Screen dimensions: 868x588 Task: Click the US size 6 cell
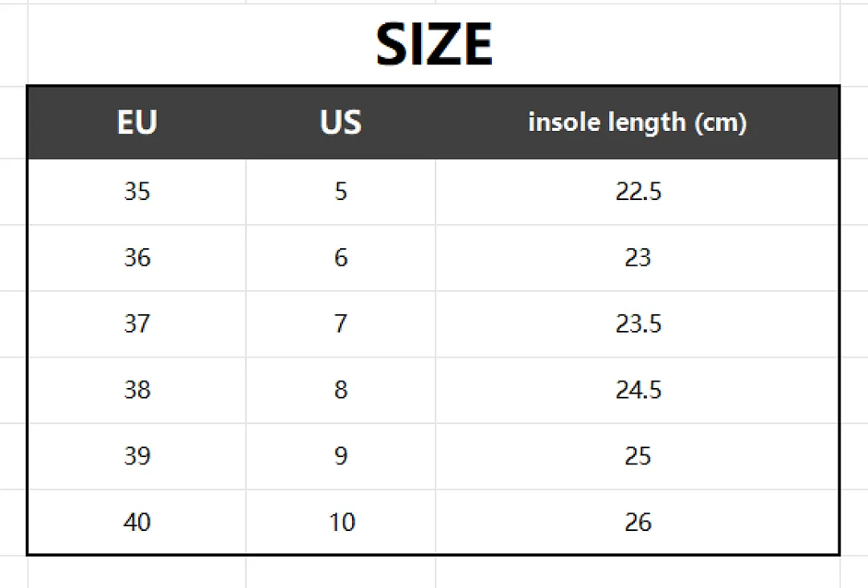341,258
